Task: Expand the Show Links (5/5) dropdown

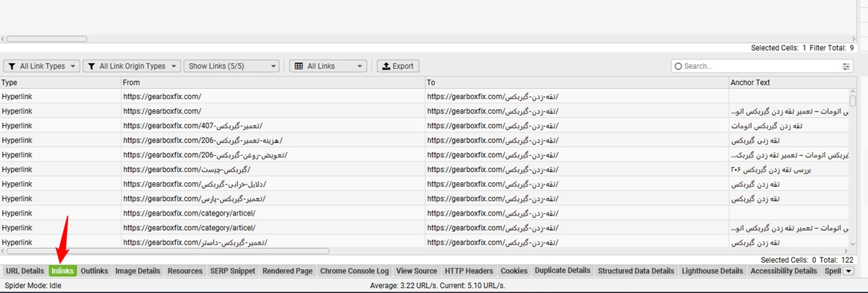Action: (x=231, y=66)
